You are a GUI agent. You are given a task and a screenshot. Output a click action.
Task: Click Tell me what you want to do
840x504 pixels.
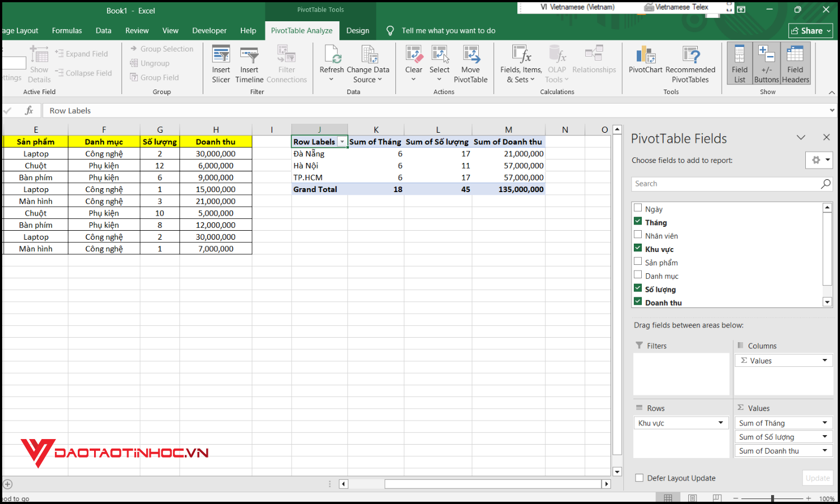click(447, 30)
